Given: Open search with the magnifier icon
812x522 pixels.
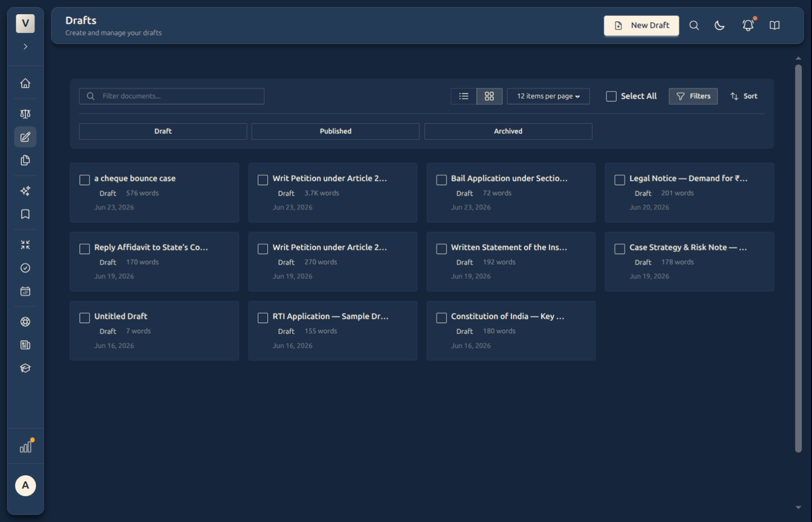Looking at the screenshot, I should pos(694,25).
